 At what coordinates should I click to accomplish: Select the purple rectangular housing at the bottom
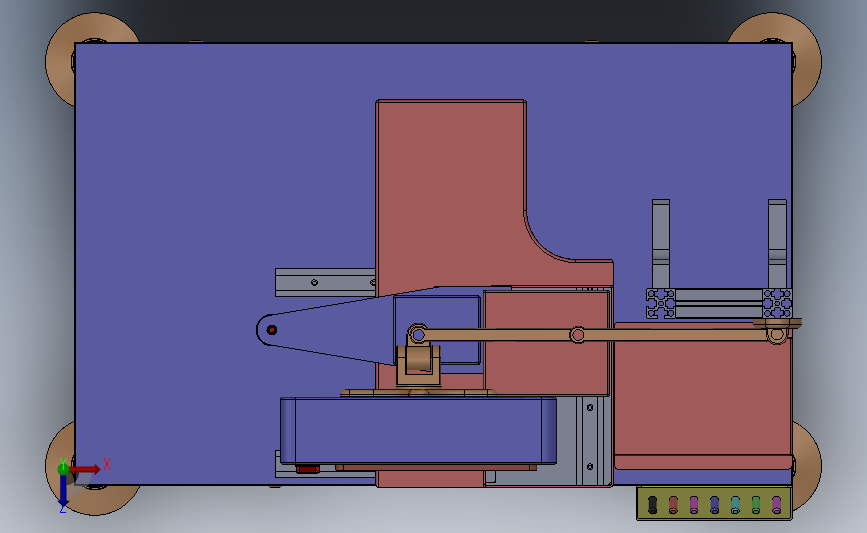(x=418, y=430)
